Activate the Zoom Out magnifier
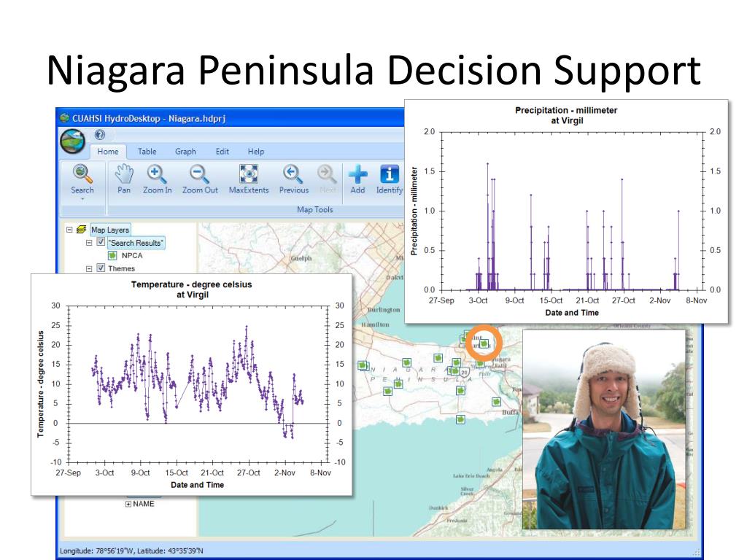747x560 pixels. point(200,179)
